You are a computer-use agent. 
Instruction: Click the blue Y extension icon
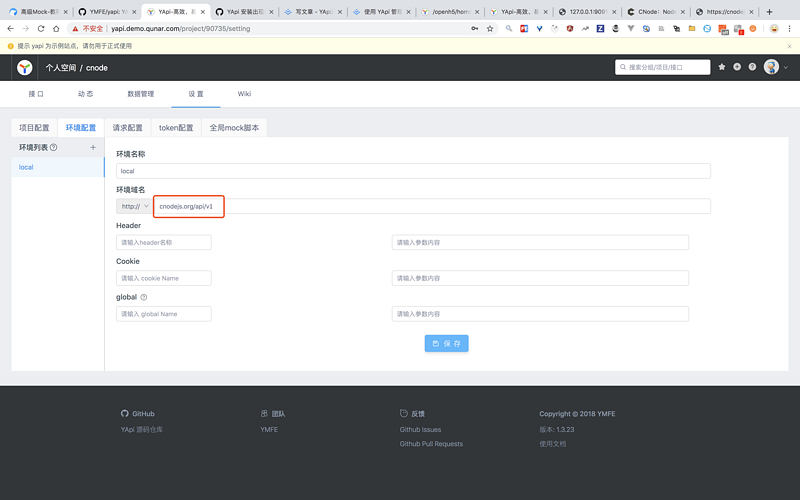[539, 29]
